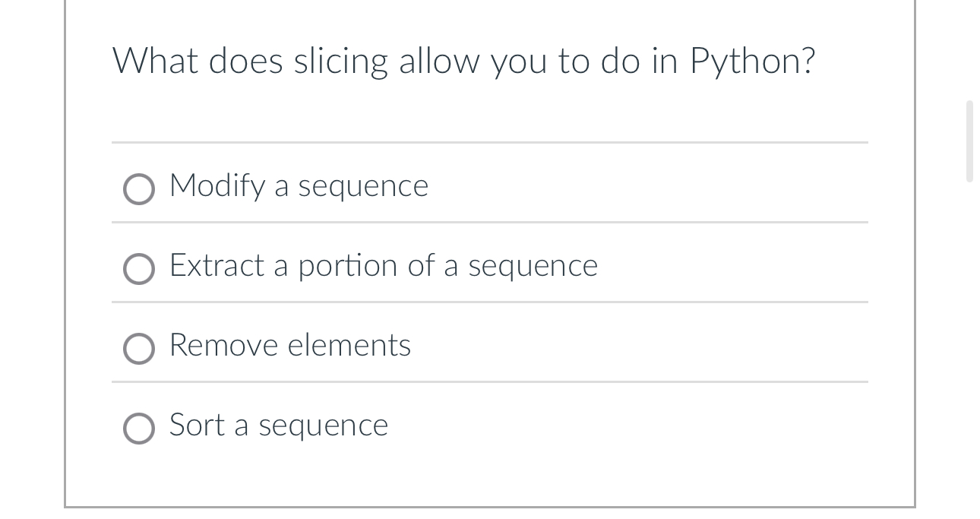Click the 'Modify a sequence' answer text
Image resolution: width=980 pixels, height=519 pixels.
click(x=298, y=185)
